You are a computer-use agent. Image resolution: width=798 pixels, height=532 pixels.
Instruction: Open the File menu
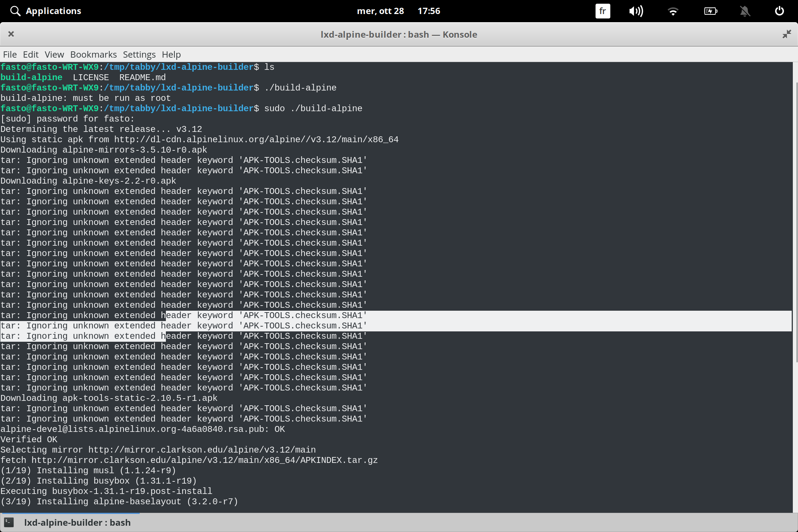point(10,54)
